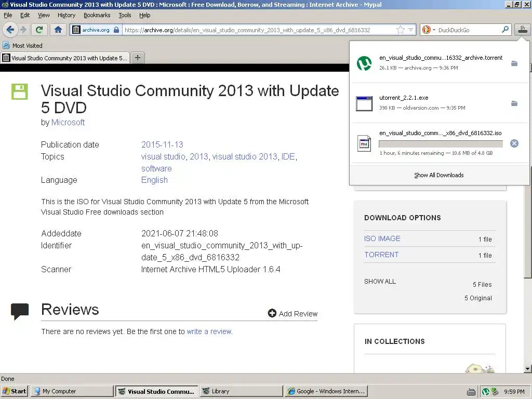The width and height of the screenshot is (532, 399).
Task: Click the green floppy software icon
Action: click(x=20, y=91)
